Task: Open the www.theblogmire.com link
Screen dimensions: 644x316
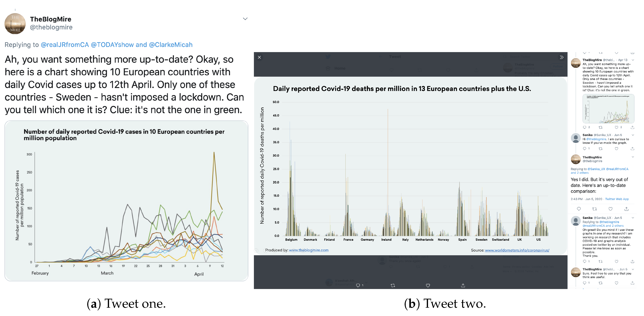Action: (308, 250)
